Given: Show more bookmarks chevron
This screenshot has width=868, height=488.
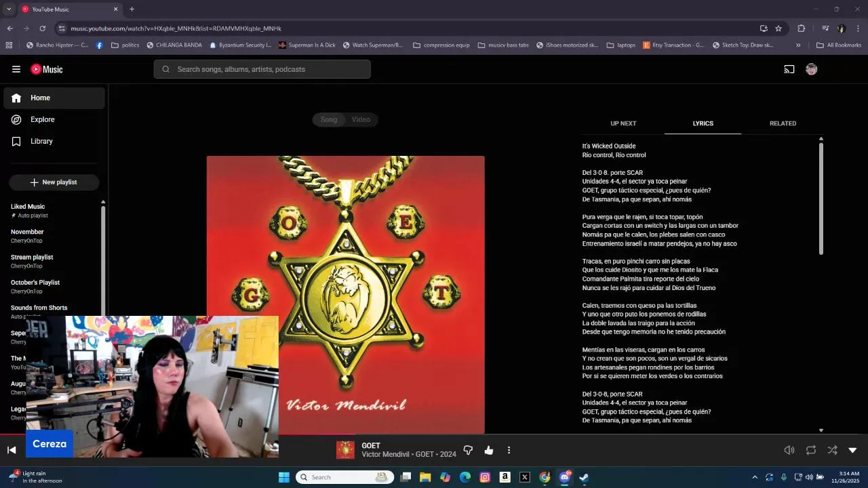Looking at the screenshot, I should (x=798, y=45).
